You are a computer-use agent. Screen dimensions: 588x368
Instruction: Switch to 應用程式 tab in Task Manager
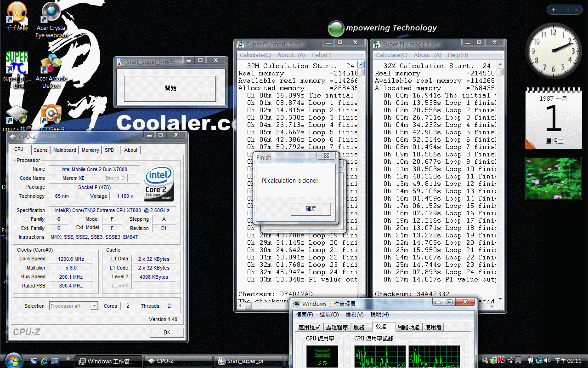[310, 328]
